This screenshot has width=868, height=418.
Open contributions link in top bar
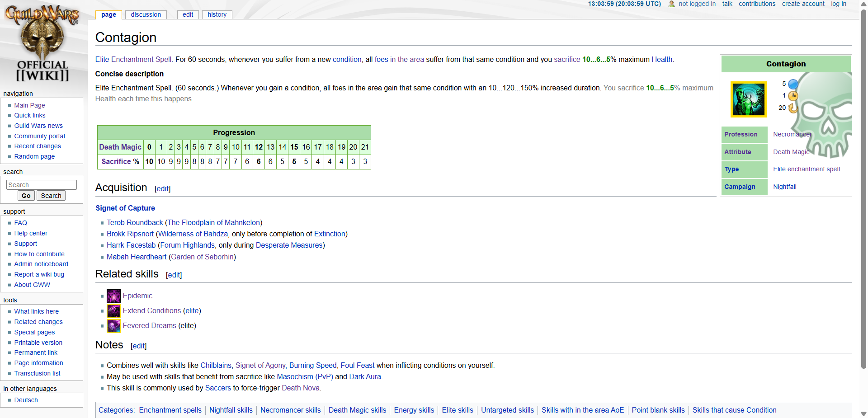tap(757, 4)
